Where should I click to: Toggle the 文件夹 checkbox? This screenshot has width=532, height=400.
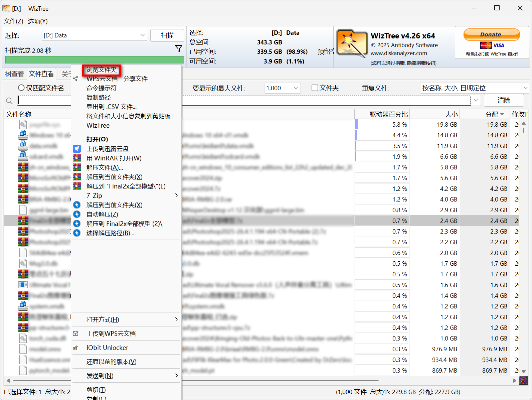(315, 88)
